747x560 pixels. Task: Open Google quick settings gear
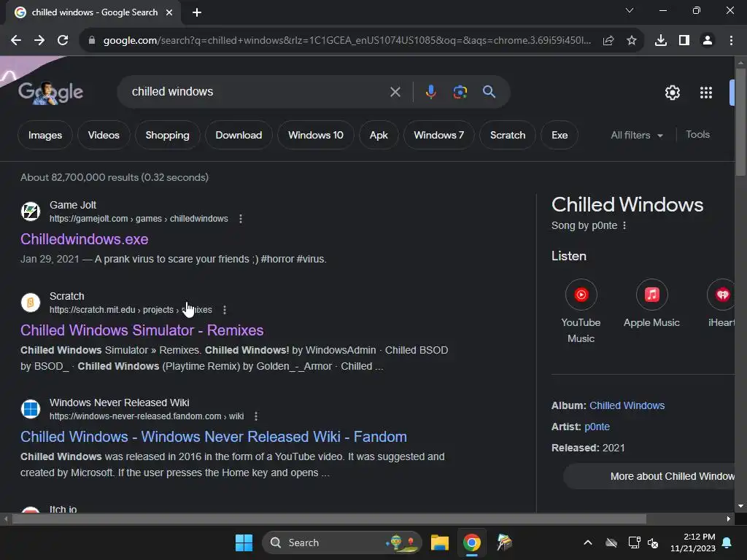click(x=672, y=93)
